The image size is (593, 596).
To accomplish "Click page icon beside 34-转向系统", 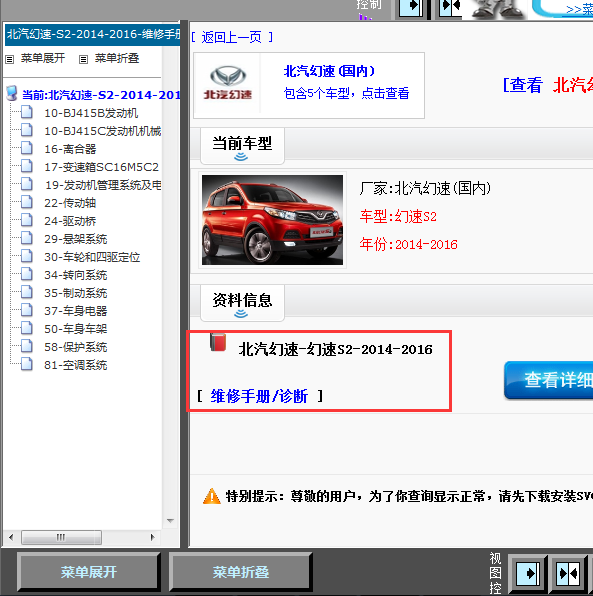I will (27, 274).
